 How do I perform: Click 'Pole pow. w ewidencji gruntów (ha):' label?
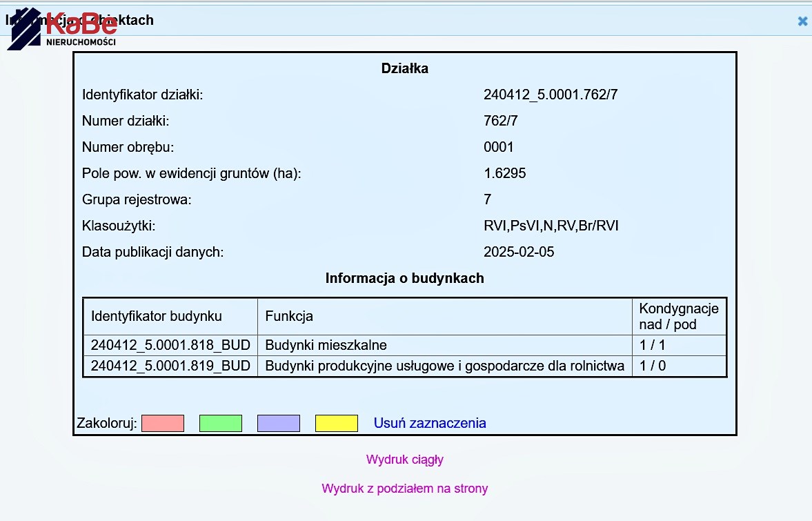[192, 173]
